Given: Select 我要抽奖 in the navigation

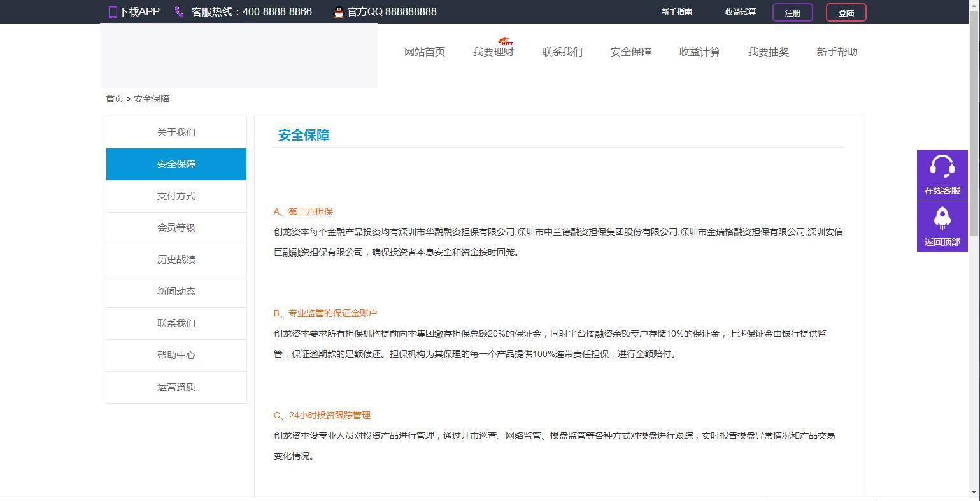Looking at the screenshot, I should pyautogui.click(x=768, y=52).
